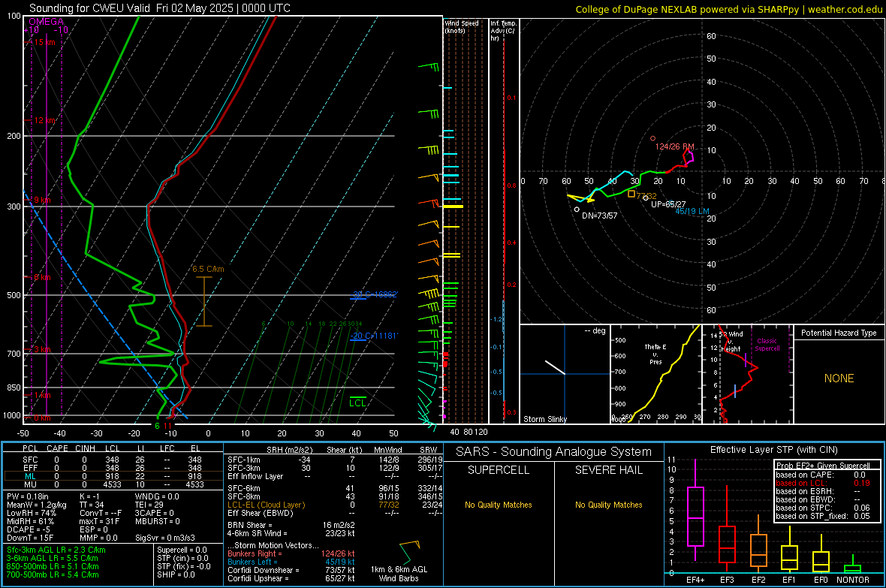Click the DCAPE = -5 value
Image resolution: width=886 pixels, height=588 pixels.
point(29,529)
